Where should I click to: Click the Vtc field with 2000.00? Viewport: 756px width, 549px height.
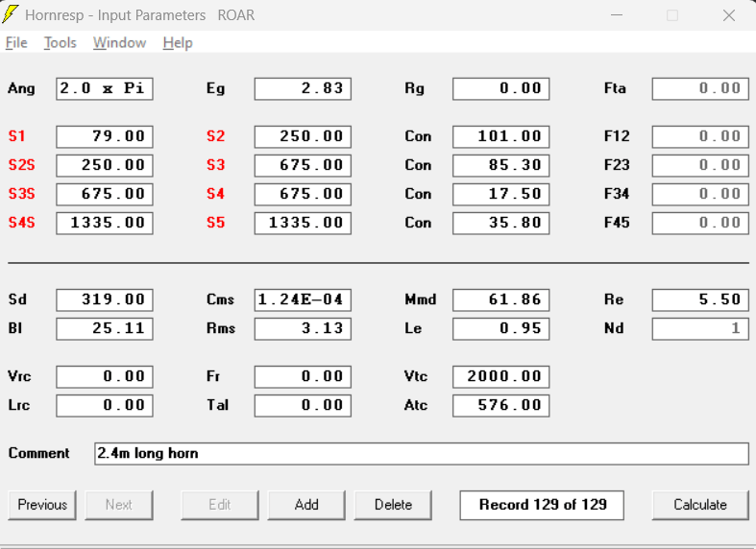point(500,376)
